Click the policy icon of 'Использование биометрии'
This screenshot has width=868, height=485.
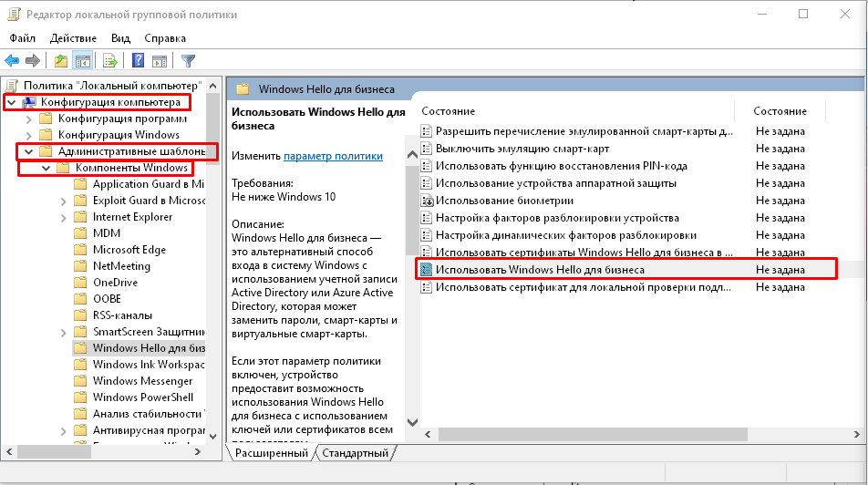pyautogui.click(x=427, y=201)
